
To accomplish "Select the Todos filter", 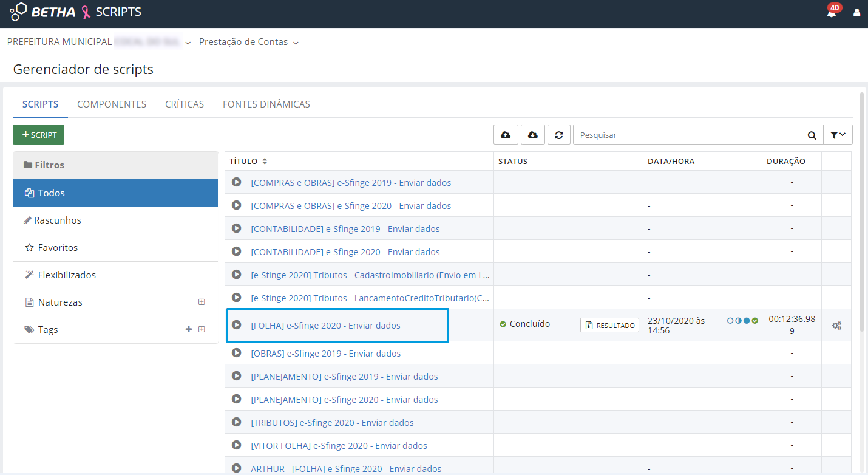I will [x=115, y=193].
